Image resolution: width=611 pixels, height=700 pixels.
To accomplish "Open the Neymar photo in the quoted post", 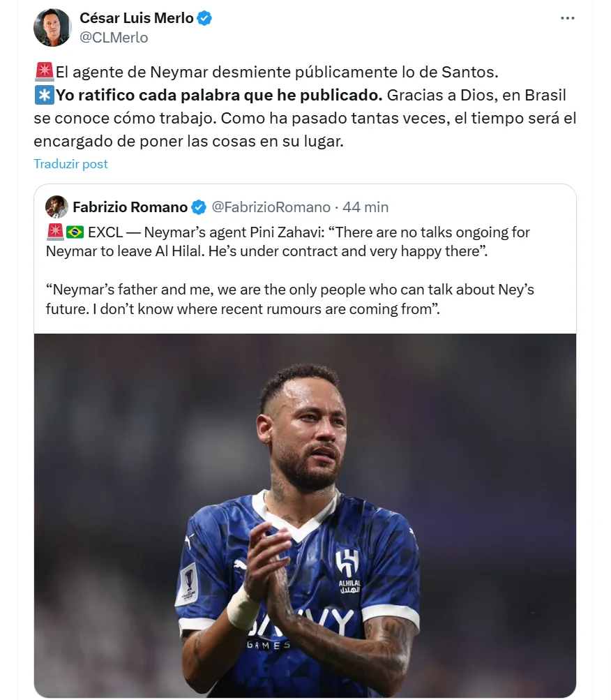I will pos(305,515).
